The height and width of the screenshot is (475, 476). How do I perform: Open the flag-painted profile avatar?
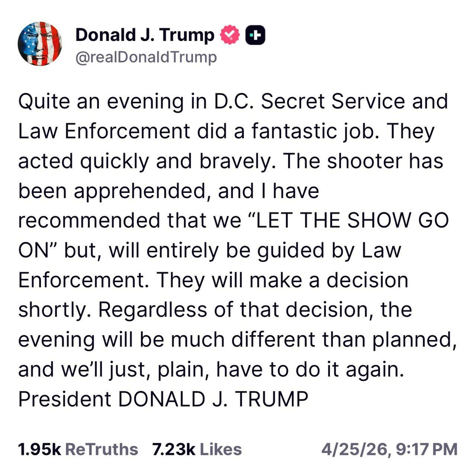[x=39, y=44]
